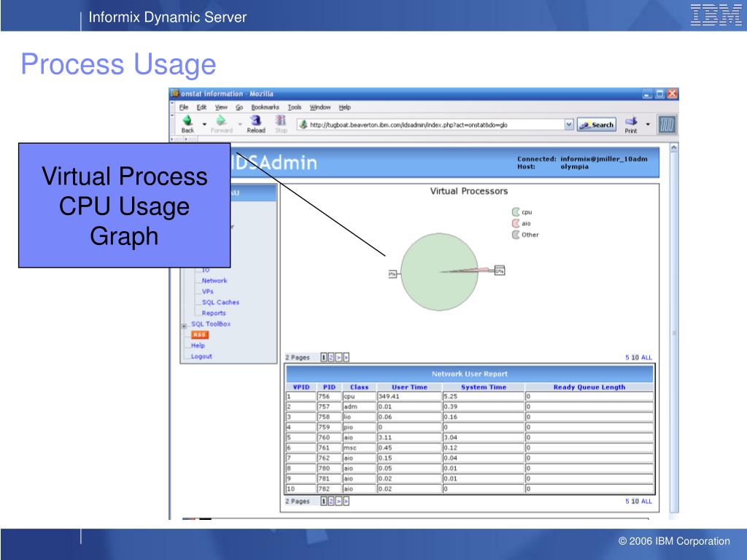Screen dimensions: 747x560
Task: Open the URL bar history dropdown
Action: tap(569, 124)
